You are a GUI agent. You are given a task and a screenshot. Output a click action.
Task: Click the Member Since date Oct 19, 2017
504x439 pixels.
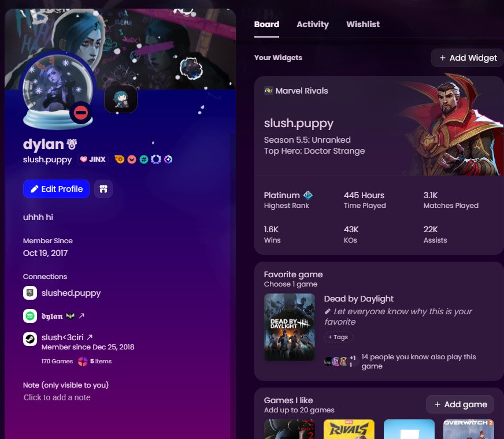[x=45, y=253]
